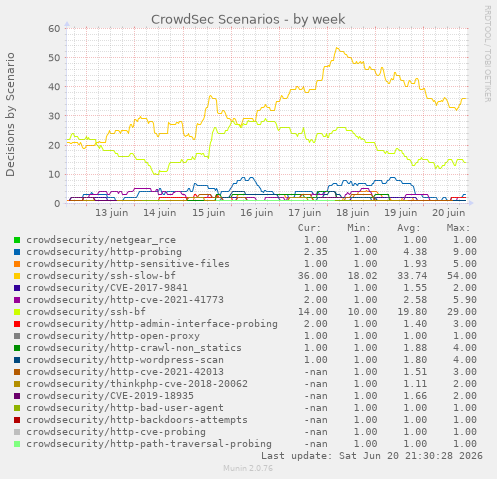Click the 17 juin axis label

(x=305, y=213)
